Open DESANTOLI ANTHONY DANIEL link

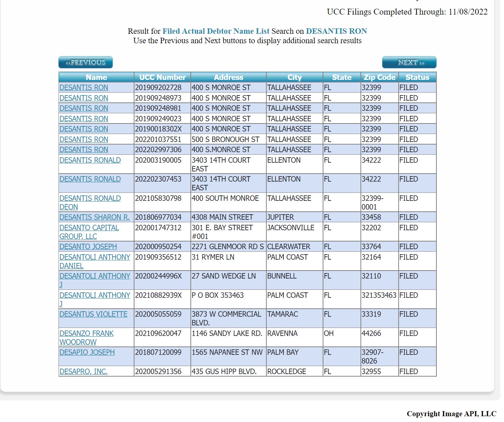click(x=95, y=261)
